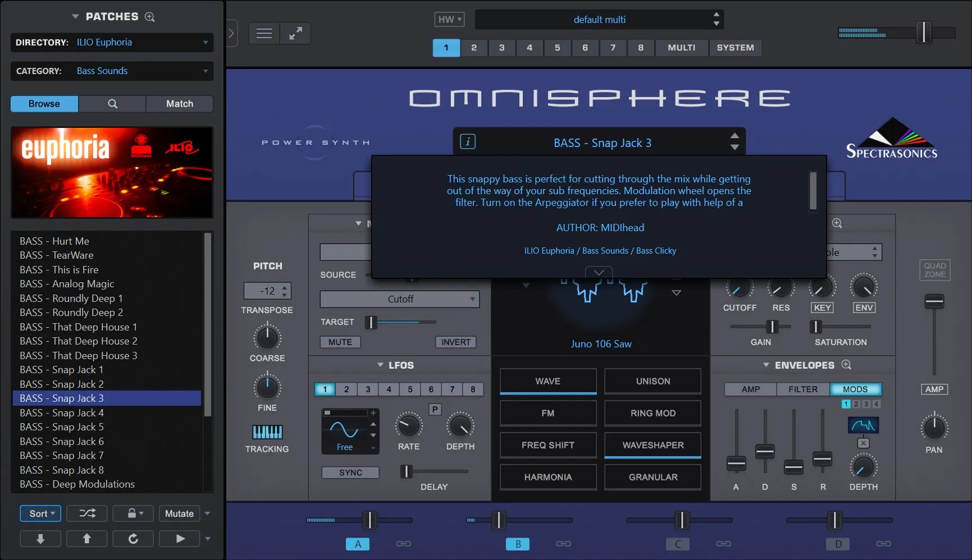The width and height of the screenshot is (972, 560).
Task: Select layer C button
Action: (x=678, y=544)
